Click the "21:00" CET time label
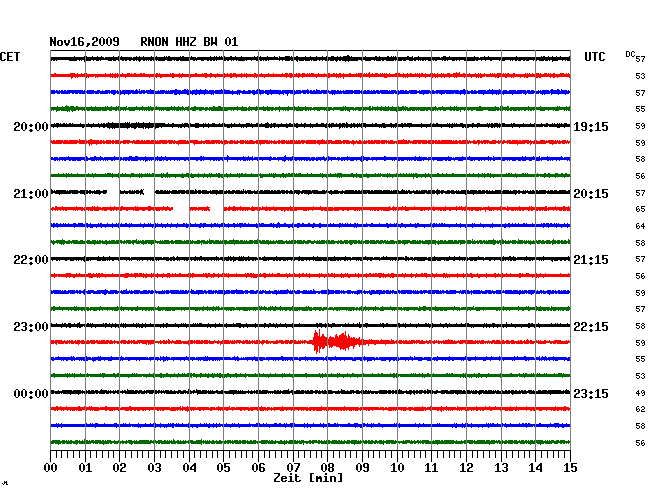 pos(31,194)
